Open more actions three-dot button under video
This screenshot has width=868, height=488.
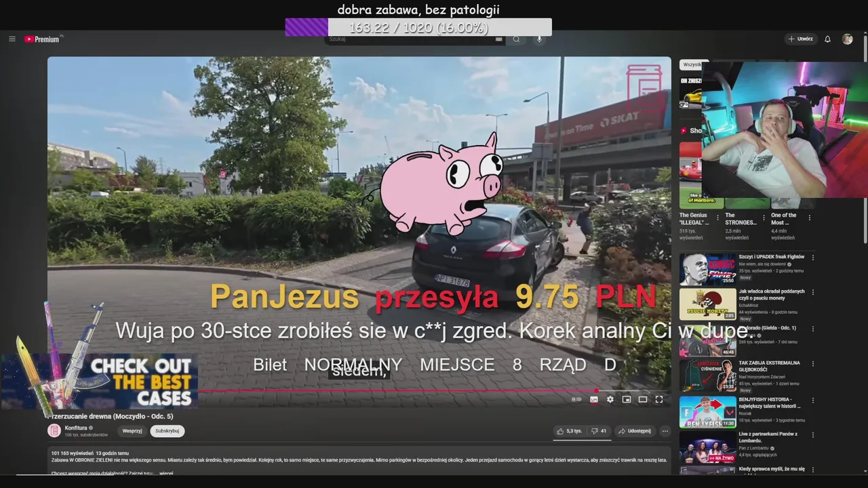click(665, 431)
